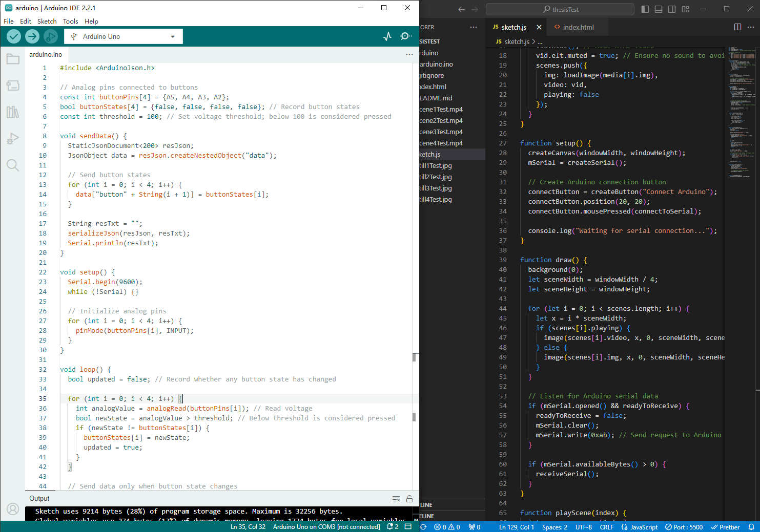Expand the OUTLINE section in VS Code Explorer
The image size is (760, 532).
452,505
